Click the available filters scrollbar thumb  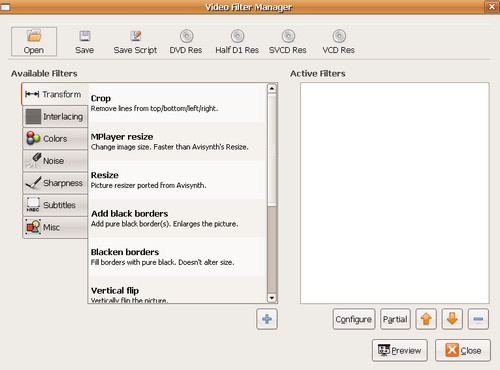(272, 149)
